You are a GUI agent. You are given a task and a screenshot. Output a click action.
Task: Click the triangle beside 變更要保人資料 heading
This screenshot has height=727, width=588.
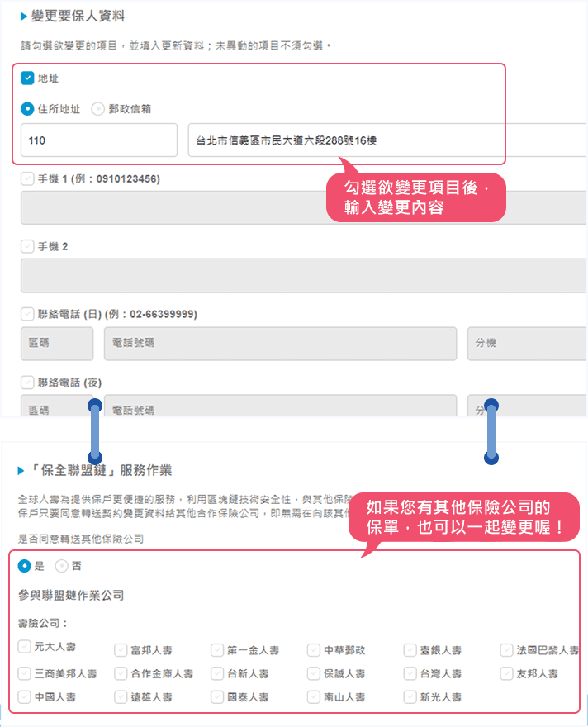coord(24,17)
